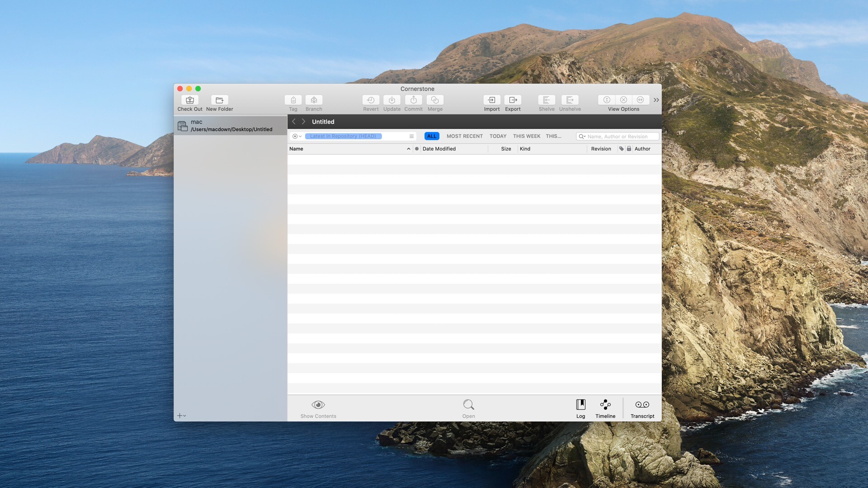The width and height of the screenshot is (868, 488).
Task: Expand the toolbar overflow double chevron
Action: click(x=656, y=100)
